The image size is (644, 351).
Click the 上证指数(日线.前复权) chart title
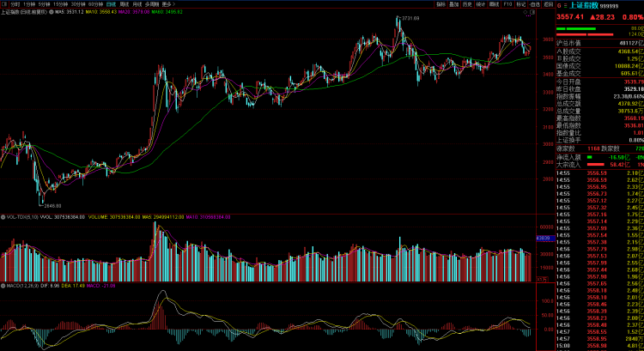tap(24, 13)
